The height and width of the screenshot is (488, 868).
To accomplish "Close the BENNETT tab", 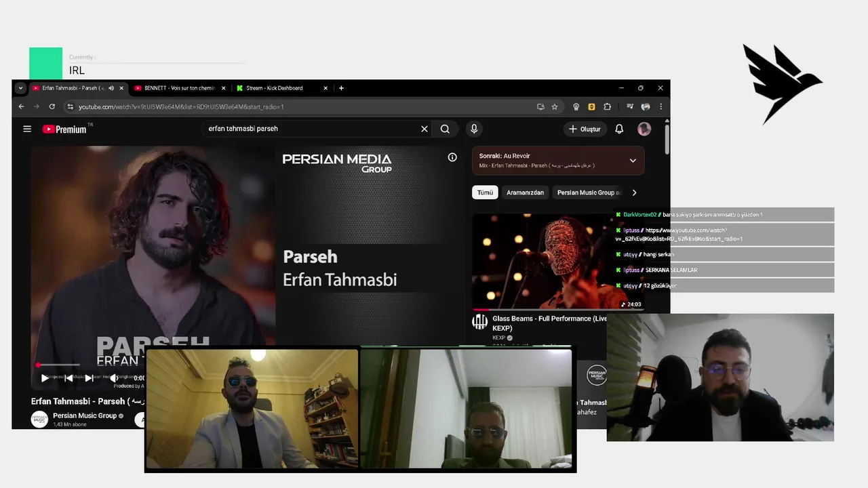I will [223, 88].
